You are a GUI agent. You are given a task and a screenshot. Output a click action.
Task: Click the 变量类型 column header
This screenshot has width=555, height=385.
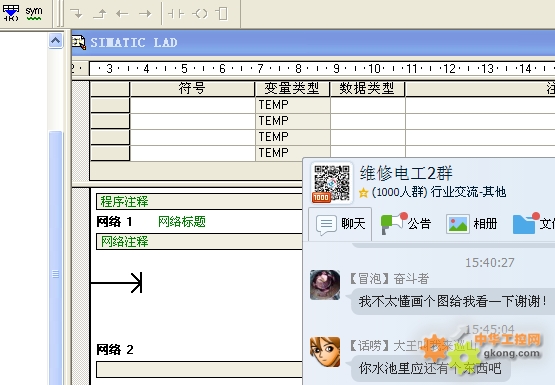pos(292,88)
